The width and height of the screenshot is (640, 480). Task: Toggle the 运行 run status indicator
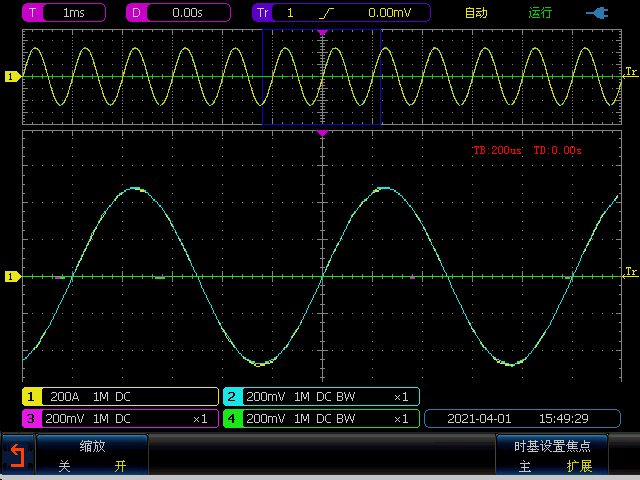point(540,13)
